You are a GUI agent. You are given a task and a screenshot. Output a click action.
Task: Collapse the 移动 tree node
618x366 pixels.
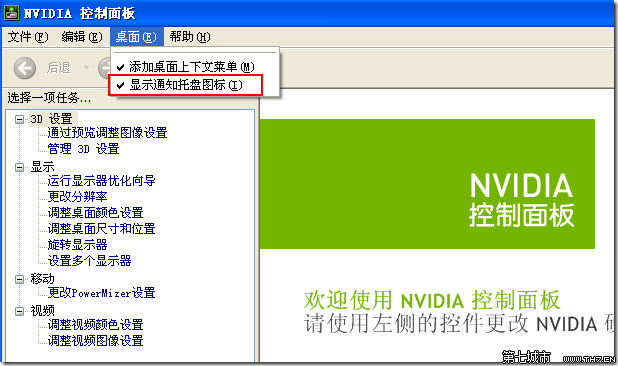coord(19,279)
